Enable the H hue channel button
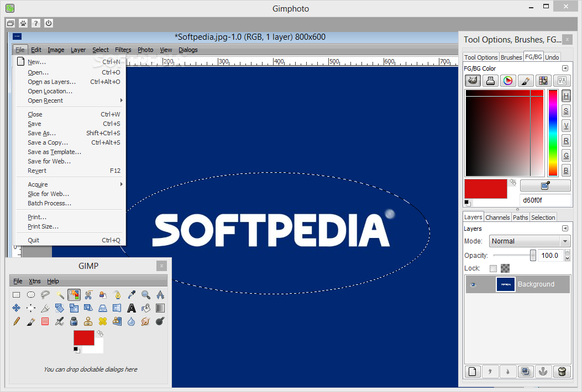This screenshot has height=392, width=582. (x=566, y=96)
